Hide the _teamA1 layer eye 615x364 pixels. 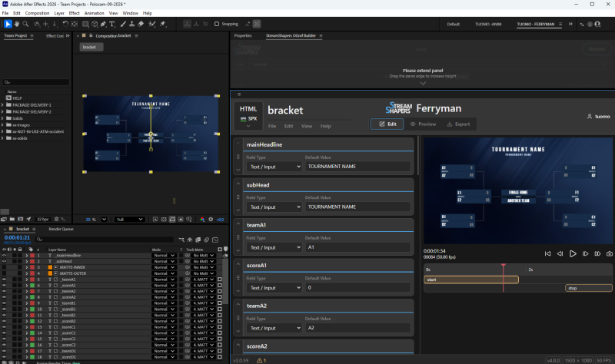(x=4, y=280)
